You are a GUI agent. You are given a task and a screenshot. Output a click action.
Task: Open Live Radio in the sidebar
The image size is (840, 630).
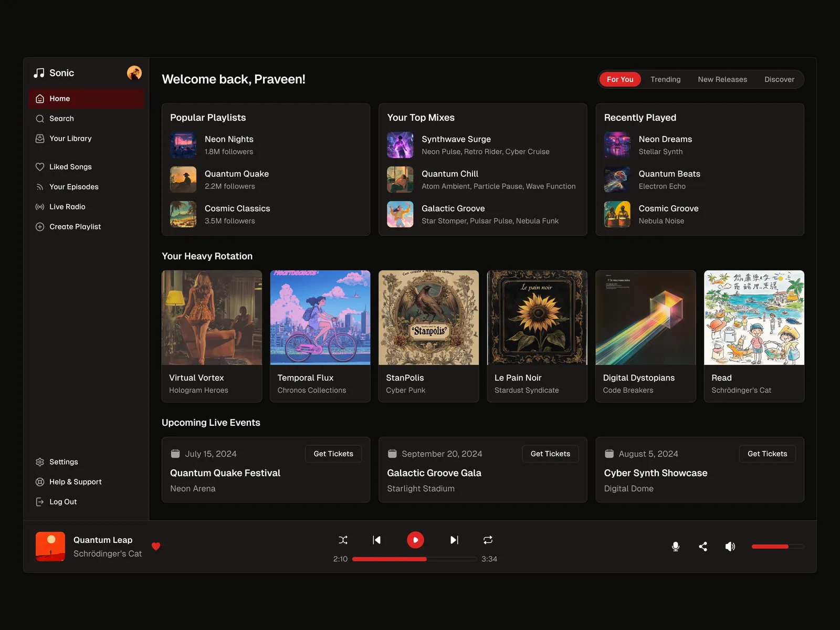coord(67,207)
